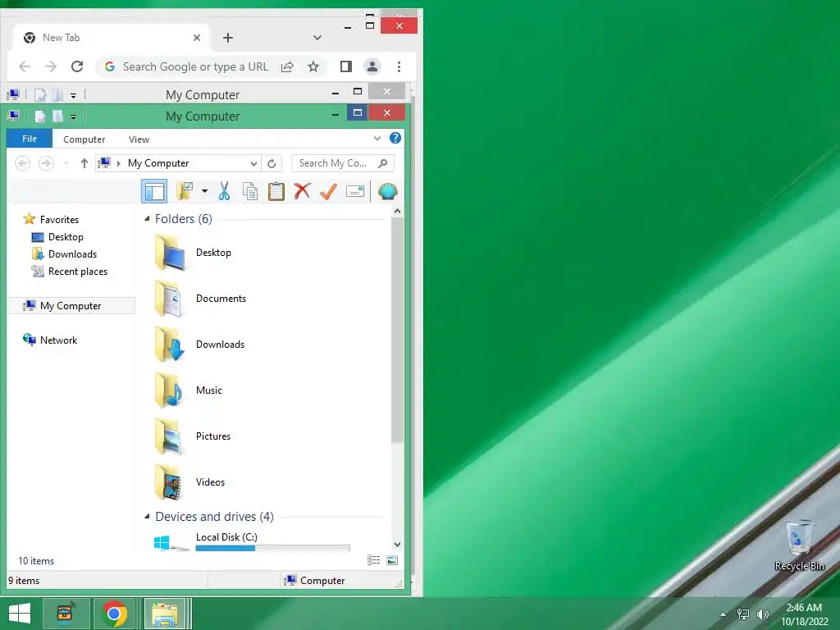The width and height of the screenshot is (840, 630).
Task: Open Help with the blue question icon
Action: pos(395,138)
